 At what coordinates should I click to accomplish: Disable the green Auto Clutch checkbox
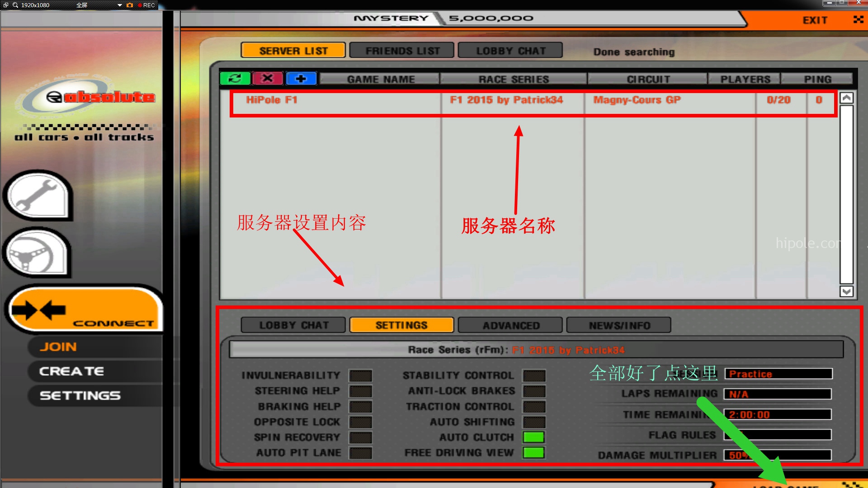click(534, 437)
